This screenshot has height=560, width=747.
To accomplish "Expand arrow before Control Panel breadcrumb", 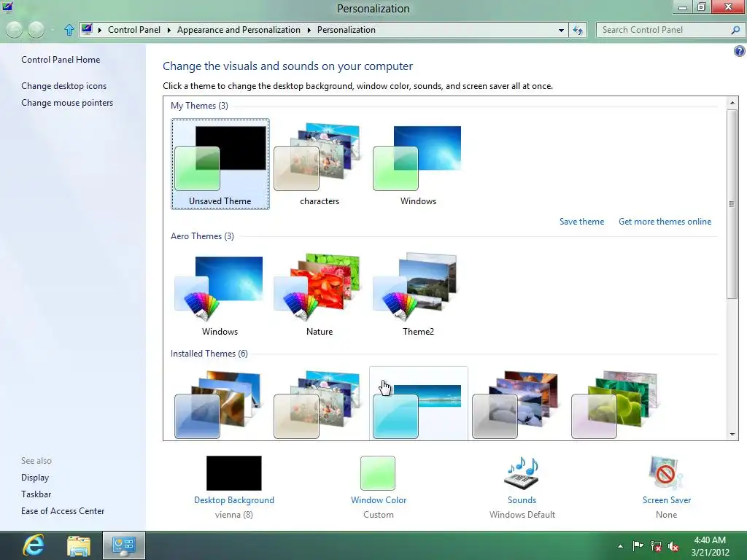I will 99,30.
